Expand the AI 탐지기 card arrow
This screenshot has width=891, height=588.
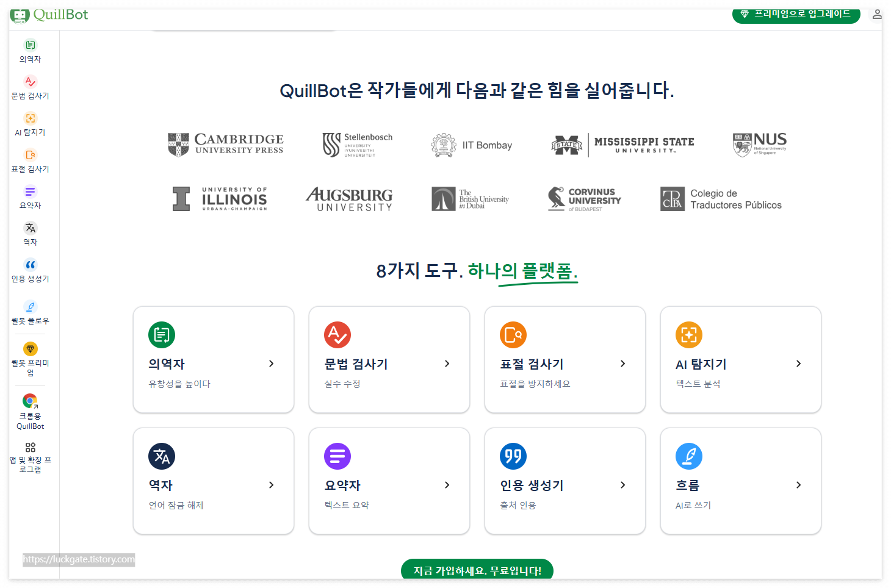click(x=799, y=364)
